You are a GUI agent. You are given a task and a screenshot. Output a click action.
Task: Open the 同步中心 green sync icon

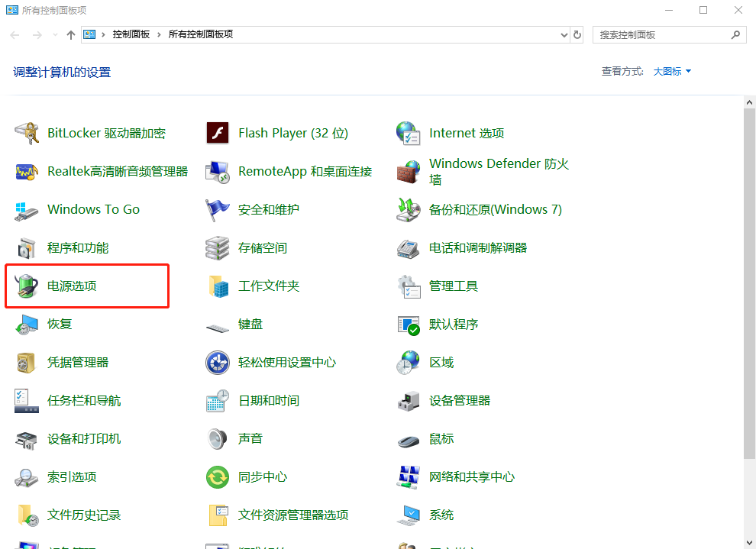tap(218, 476)
